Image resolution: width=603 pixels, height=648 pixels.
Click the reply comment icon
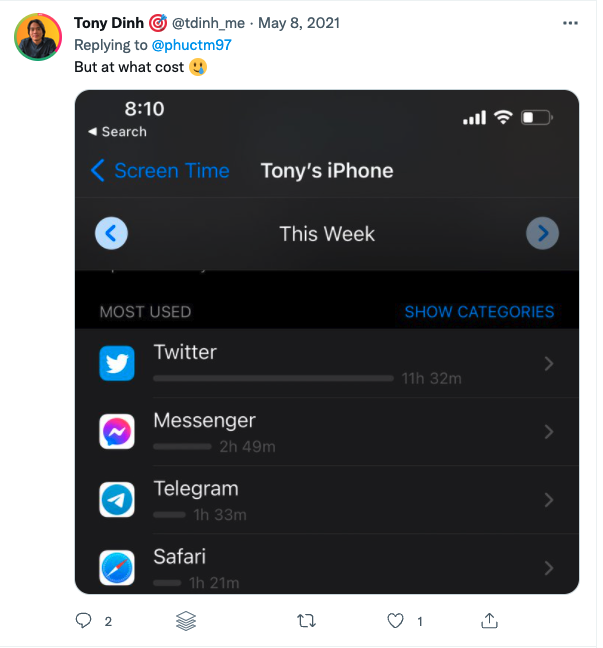click(x=84, y=621)
